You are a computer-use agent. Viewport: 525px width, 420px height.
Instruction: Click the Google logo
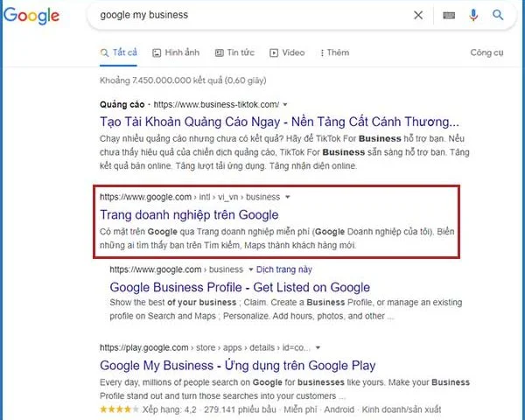tap(31, 16)
